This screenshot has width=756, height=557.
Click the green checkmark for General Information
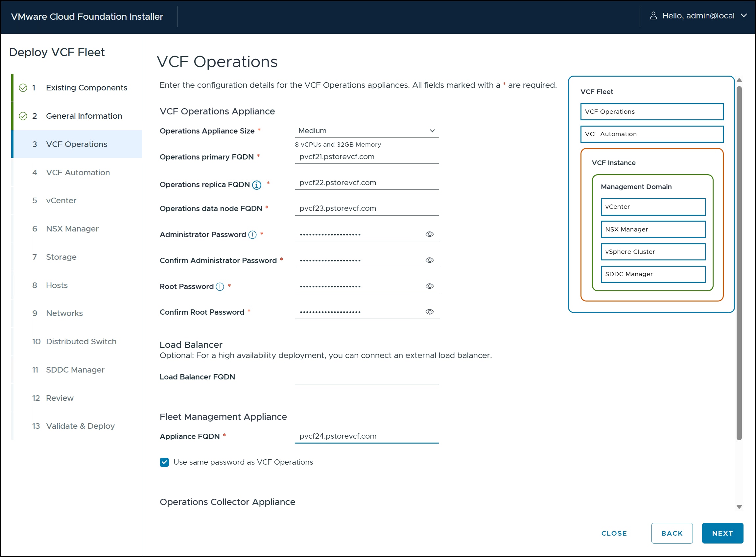(23, 116)
